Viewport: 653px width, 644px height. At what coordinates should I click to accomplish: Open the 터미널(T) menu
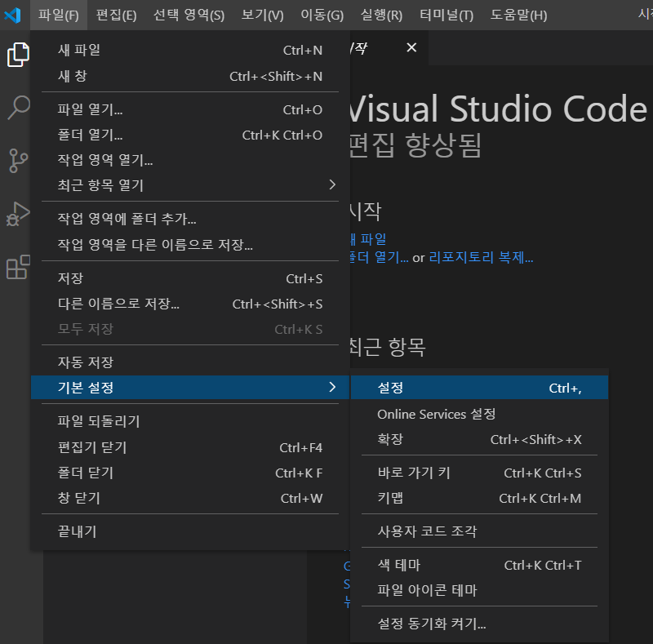pyautogui.click(x=446, y=15)
